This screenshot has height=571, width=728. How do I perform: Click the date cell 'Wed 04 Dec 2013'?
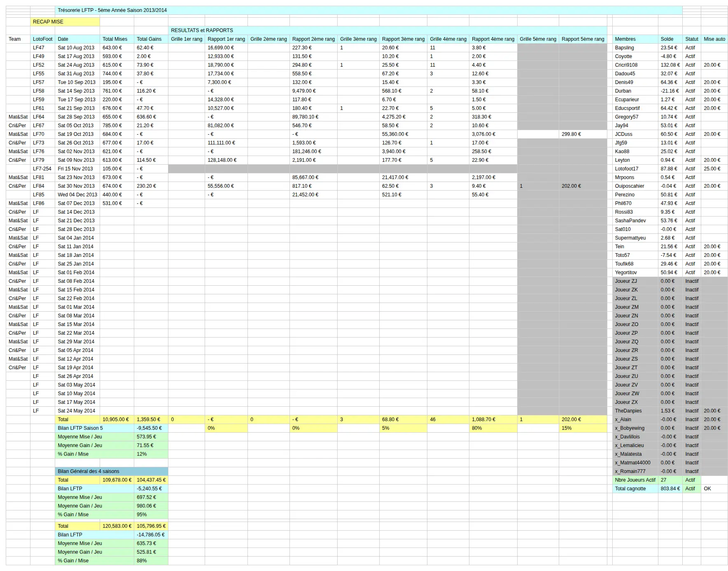point(77,195)
